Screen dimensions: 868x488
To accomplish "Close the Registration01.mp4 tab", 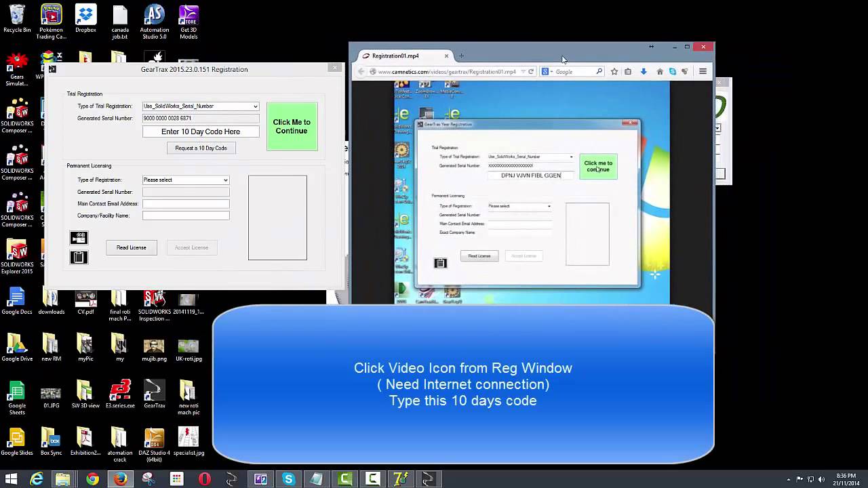I will 446,56.
